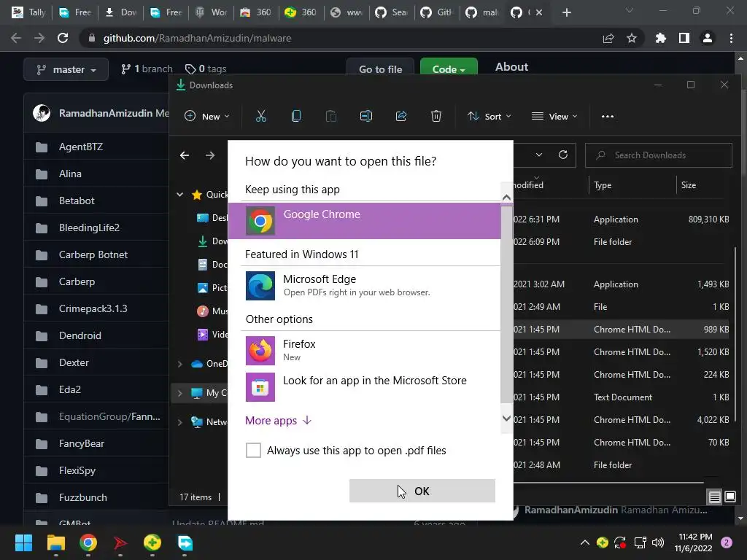The image size is (747, 560).
Task: Refresh the Downloads folder view
Action: (x=563, y=155)
